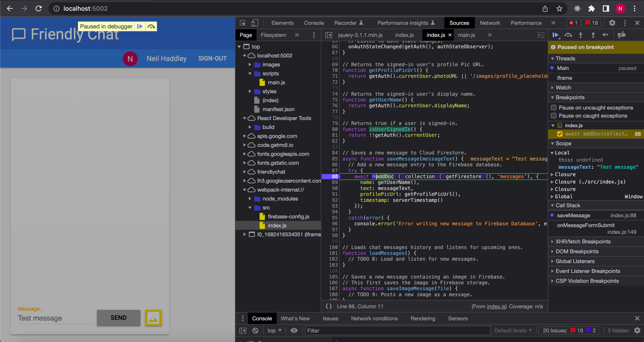Expand the images folder in file tree
644x342 pixels.
click(250, 64)
